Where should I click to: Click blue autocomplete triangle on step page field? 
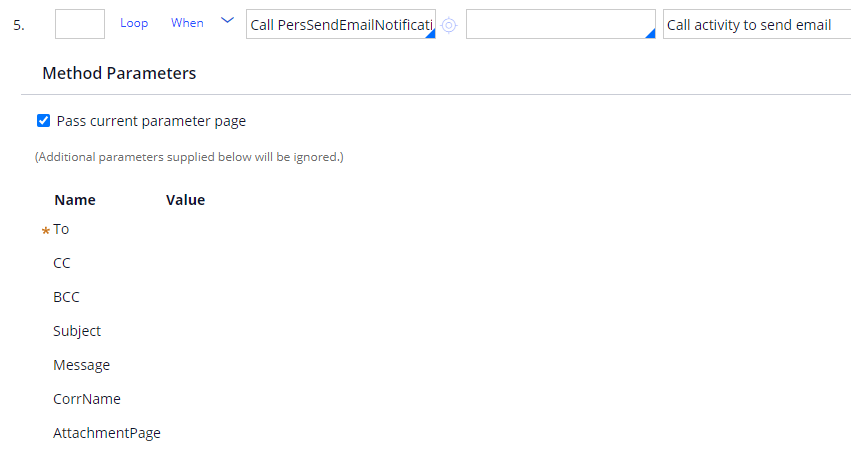coord(651,34)
